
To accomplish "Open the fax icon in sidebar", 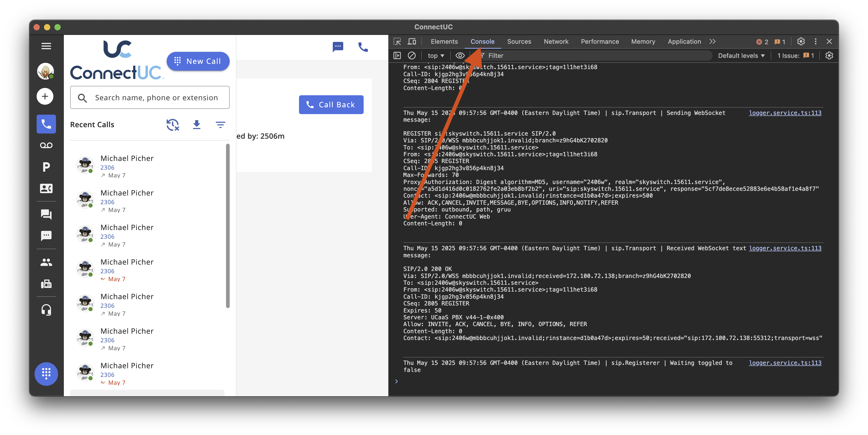I will 46,284.
